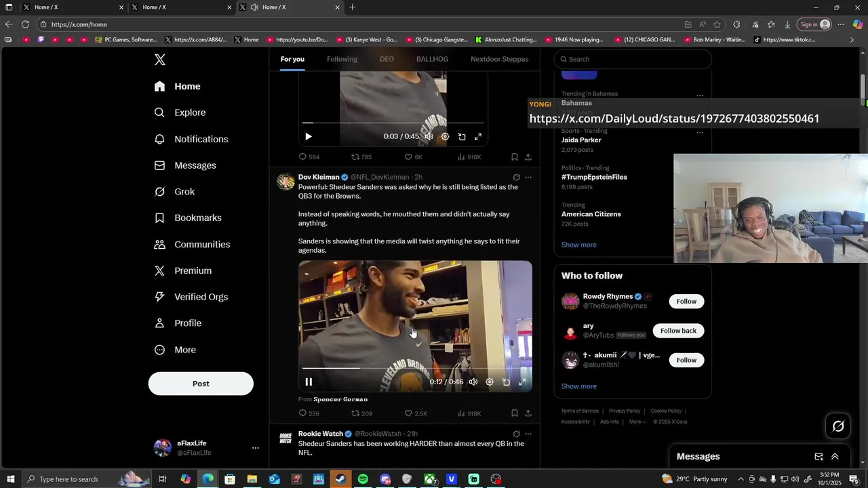Viewport: 868px width, 488px height.
Task: Play the top video in feed
Action: [x=309, y=136]
